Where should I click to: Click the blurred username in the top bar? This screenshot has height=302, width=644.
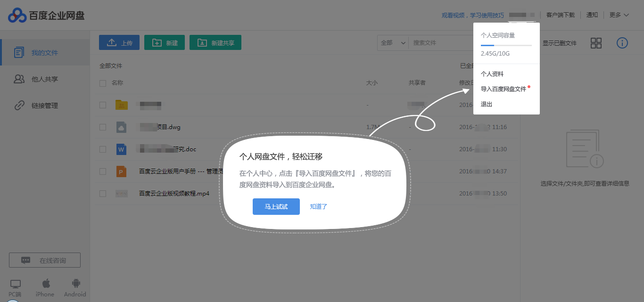point(521,15)
